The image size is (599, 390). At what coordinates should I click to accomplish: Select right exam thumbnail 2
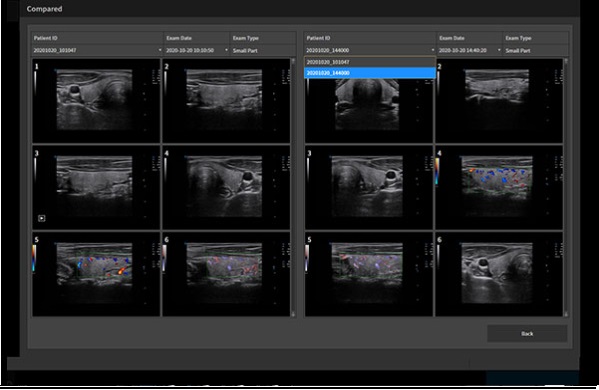[499, 101]
